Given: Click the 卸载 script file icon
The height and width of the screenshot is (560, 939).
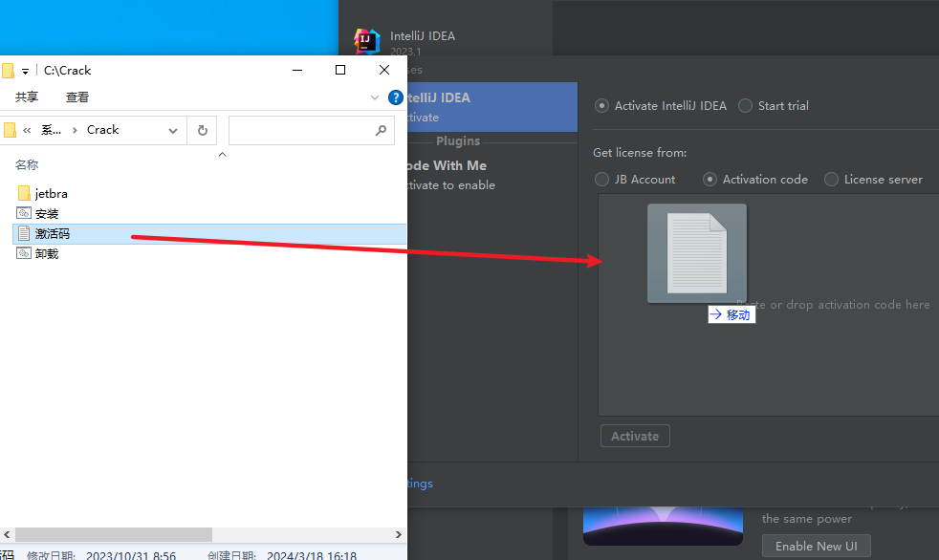Looking at the screenshot, I should pyautogui.click(x=24, y=253).
